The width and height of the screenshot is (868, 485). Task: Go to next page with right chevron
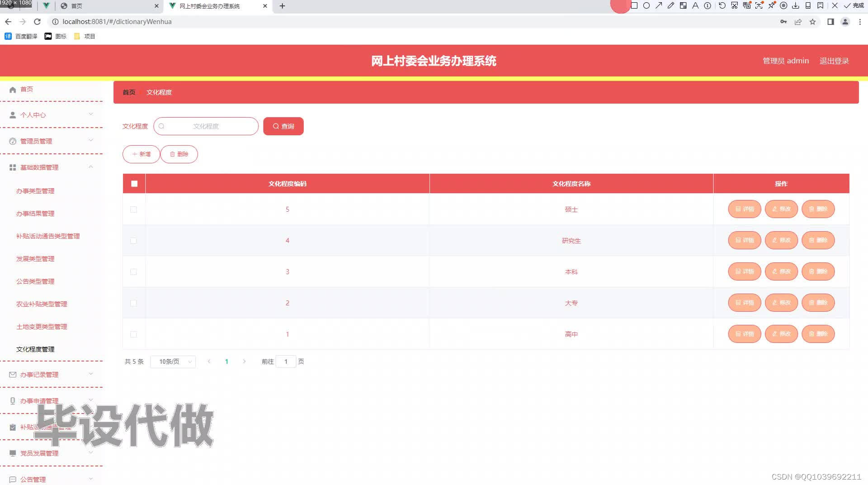pyautogui.click(x=244, y=361)
